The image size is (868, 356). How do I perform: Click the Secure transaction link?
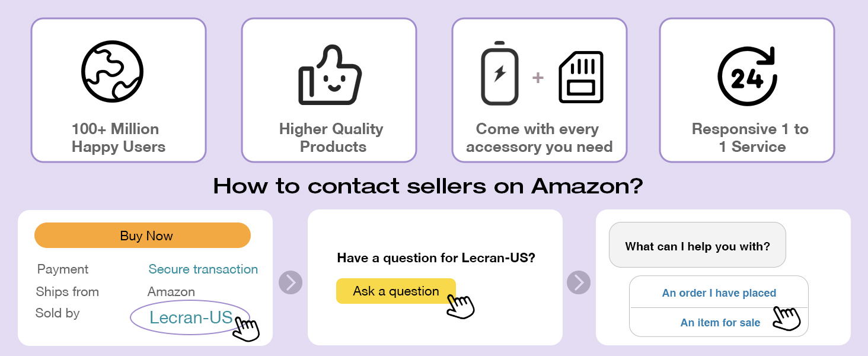click(203, 269)
